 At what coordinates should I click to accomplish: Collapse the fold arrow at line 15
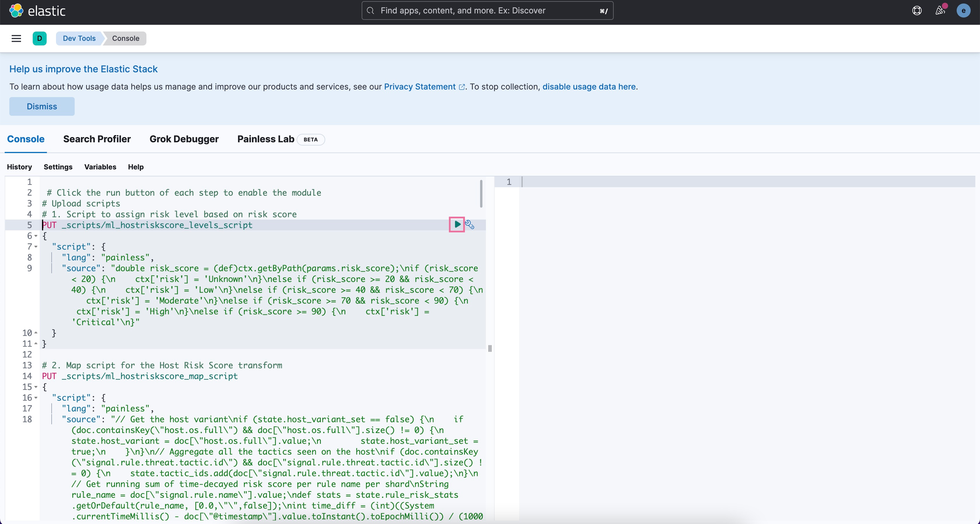click(x=36, y=387)
